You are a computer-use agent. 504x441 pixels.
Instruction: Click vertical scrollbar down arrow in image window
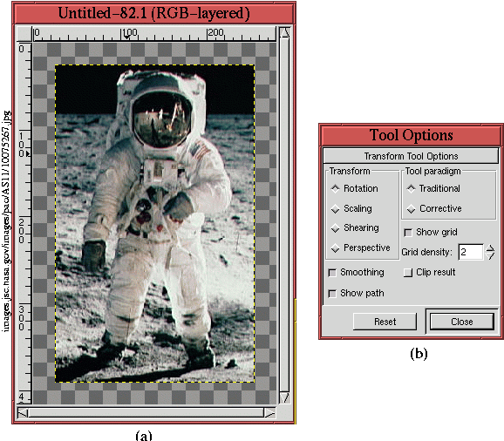[284, 397]
